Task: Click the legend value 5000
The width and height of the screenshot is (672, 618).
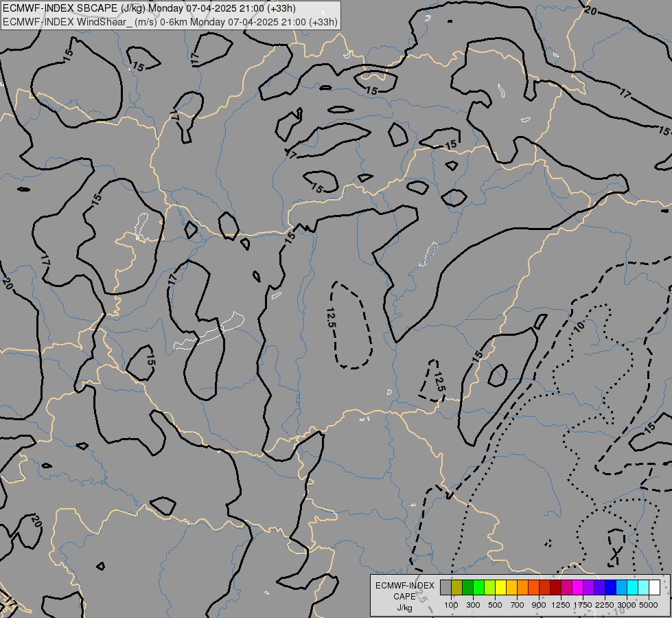Action: coord(649,605)
